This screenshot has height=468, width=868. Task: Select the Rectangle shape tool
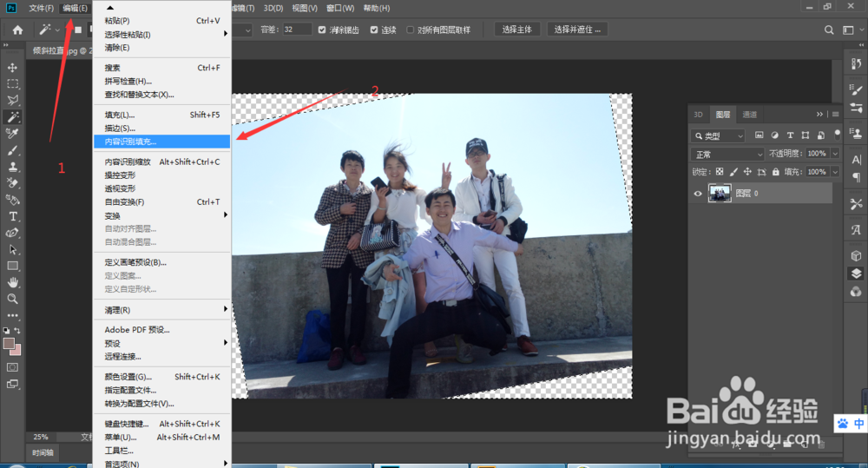(x=12, y=266)
